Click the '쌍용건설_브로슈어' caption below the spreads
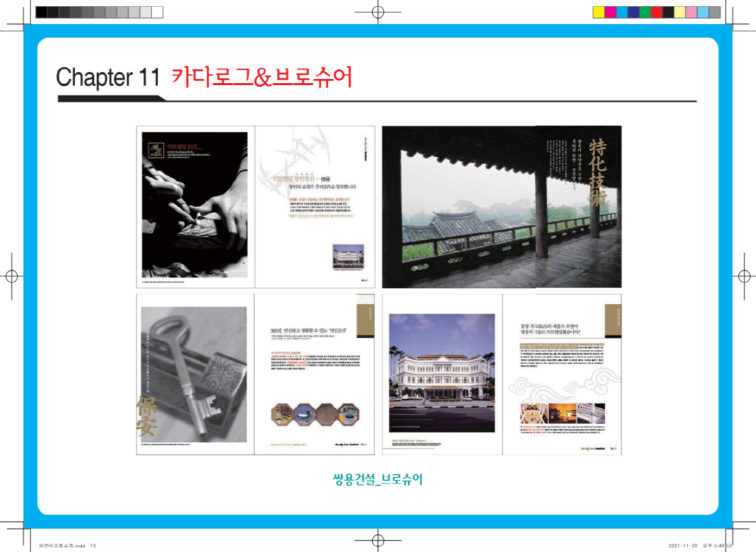 click(x=377, y=479)
